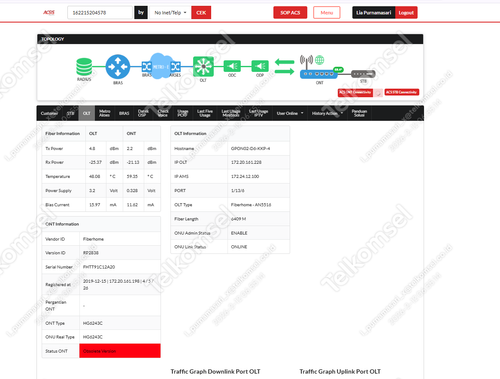Click the IP OLT value 172.20.161.228
Viewport: 500px width, 379px height.
point(246,162)
